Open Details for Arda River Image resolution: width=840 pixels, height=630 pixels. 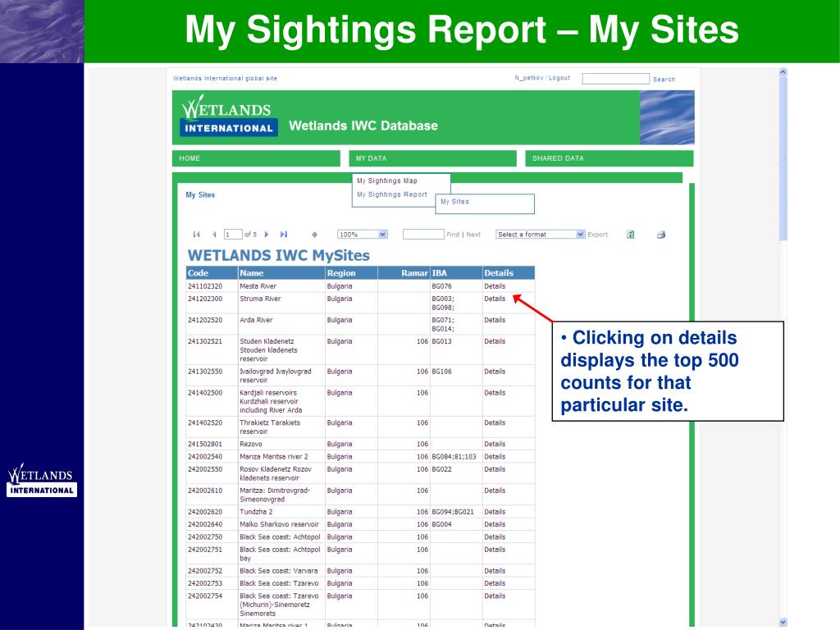(x=495, y=320)
